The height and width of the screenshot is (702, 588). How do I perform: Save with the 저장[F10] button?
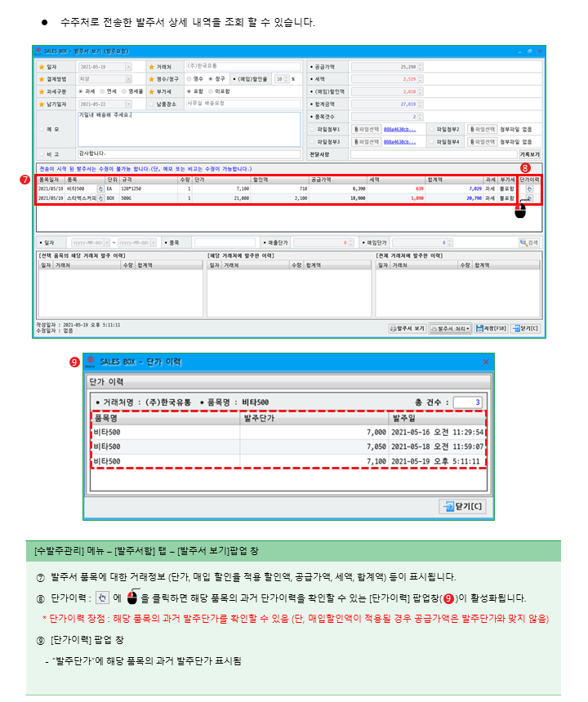(491, 329)
